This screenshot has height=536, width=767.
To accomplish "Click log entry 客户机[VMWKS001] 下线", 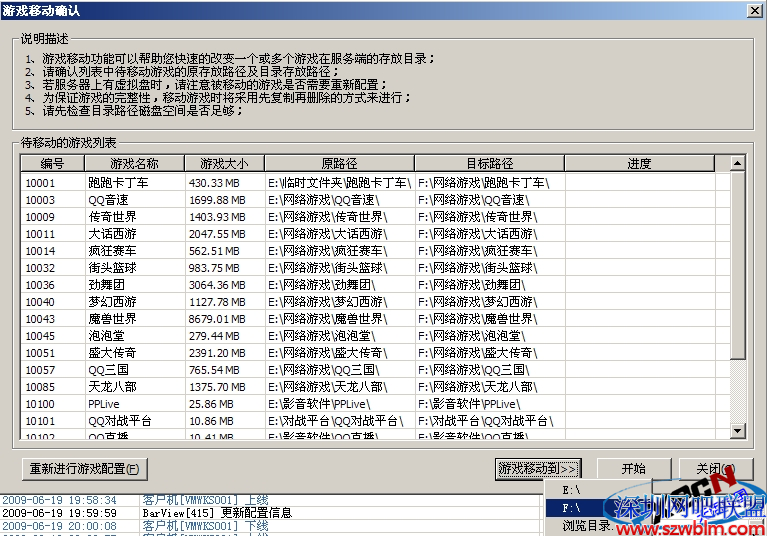I will point(205,526).
